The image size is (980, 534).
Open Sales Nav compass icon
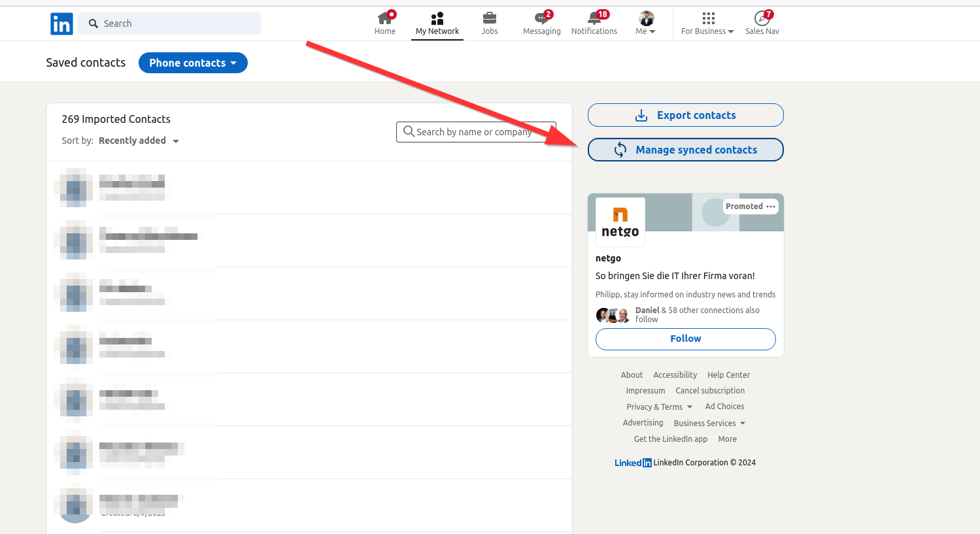pyautogui.click(x=762, y=18)
